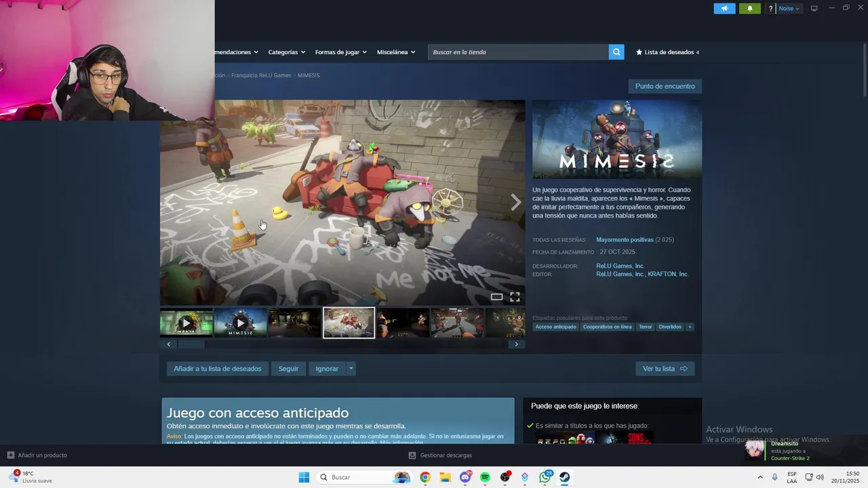Play the second MIMESIS trailer thumbnail
The height and width of the screenshot is (488, 868).
tap(240, 323)
